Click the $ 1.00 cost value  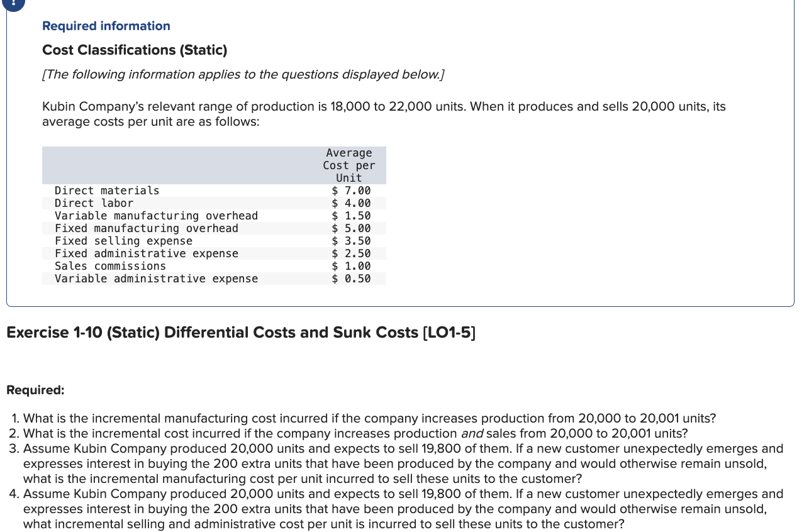click(351, 266)
